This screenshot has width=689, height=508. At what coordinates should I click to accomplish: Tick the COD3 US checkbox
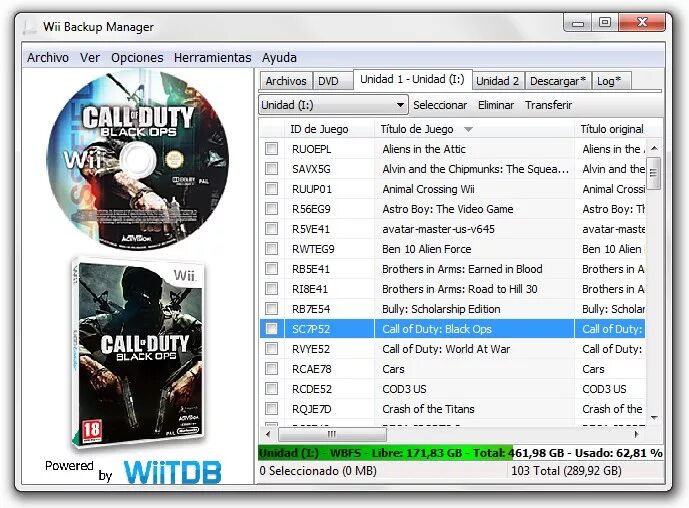[272, 388]
